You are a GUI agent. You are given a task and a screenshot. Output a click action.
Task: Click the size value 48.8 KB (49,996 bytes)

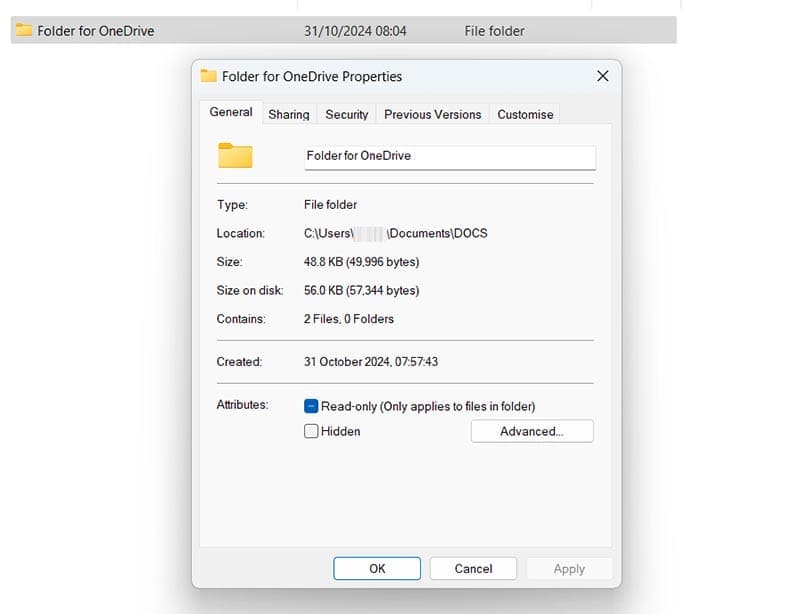(361, 262)
